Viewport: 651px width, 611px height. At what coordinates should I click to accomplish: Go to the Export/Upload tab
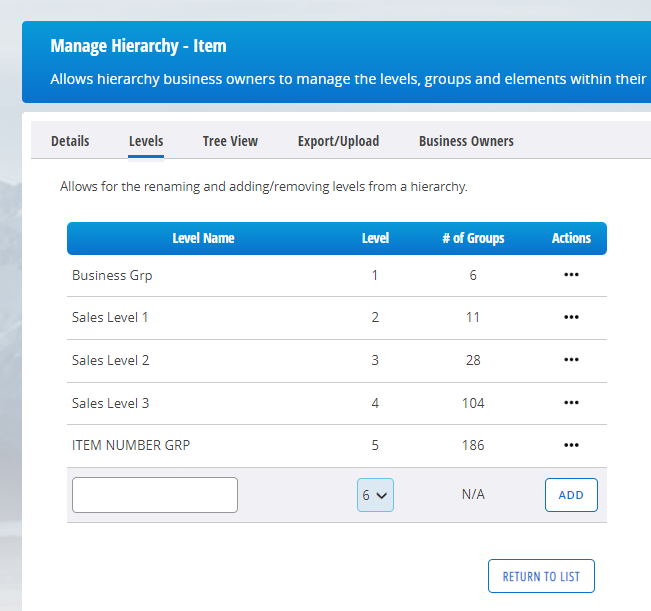(x=338, y=141)
